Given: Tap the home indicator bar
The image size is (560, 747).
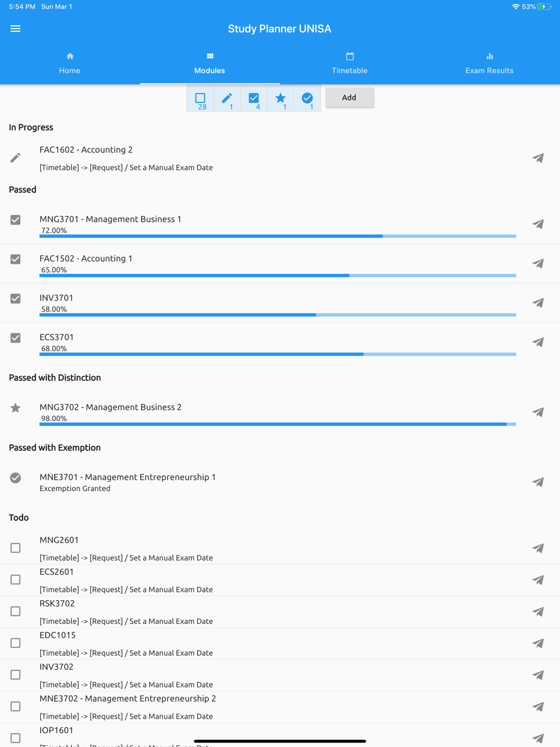Looking at the screenshot, I should point(280,741).
